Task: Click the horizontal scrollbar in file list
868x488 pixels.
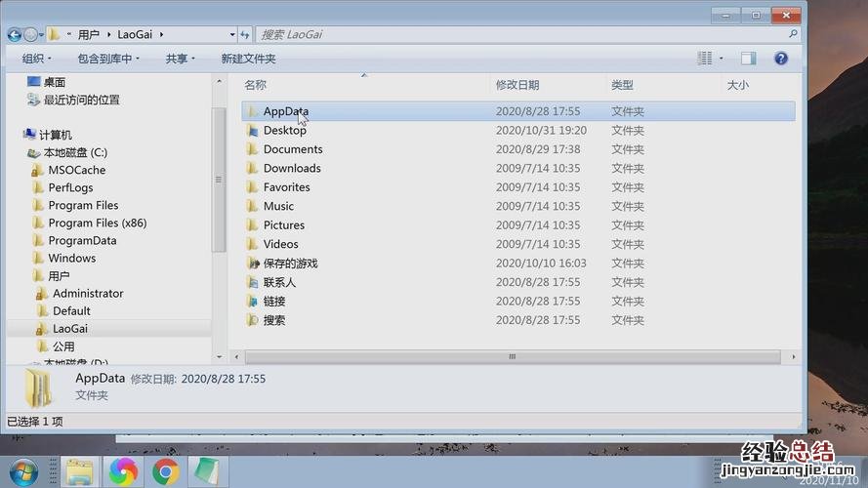Action: tap(512, 356)
